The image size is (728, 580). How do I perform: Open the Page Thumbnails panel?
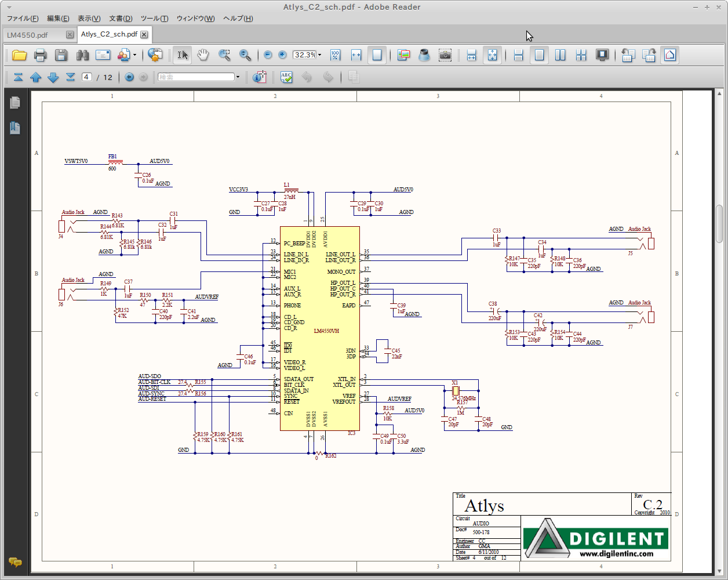coord(15,101)
